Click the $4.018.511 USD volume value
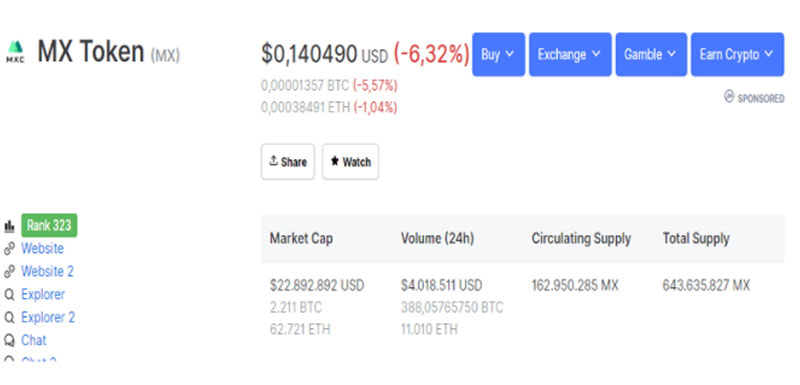The image size is (800, 385). 441,286
